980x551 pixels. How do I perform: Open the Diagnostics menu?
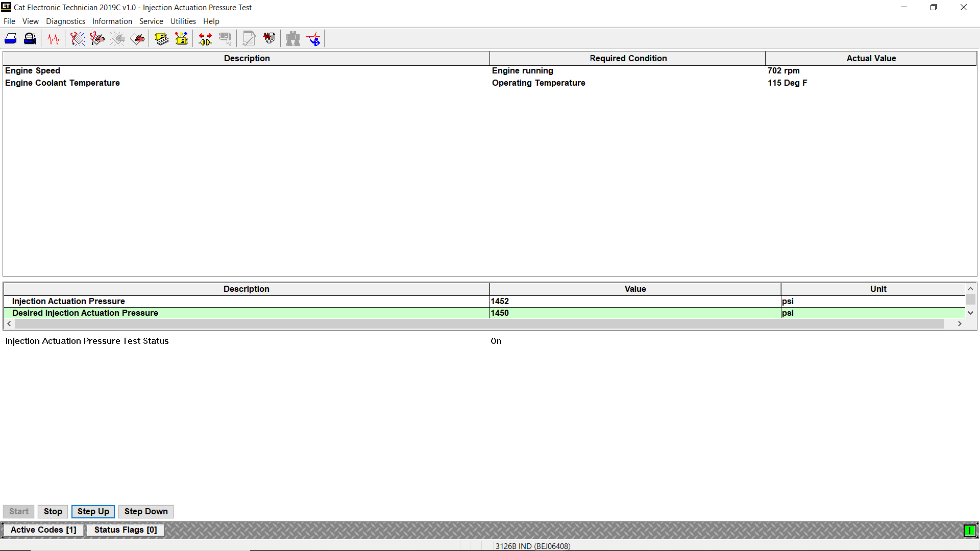(x=65, y=21)
